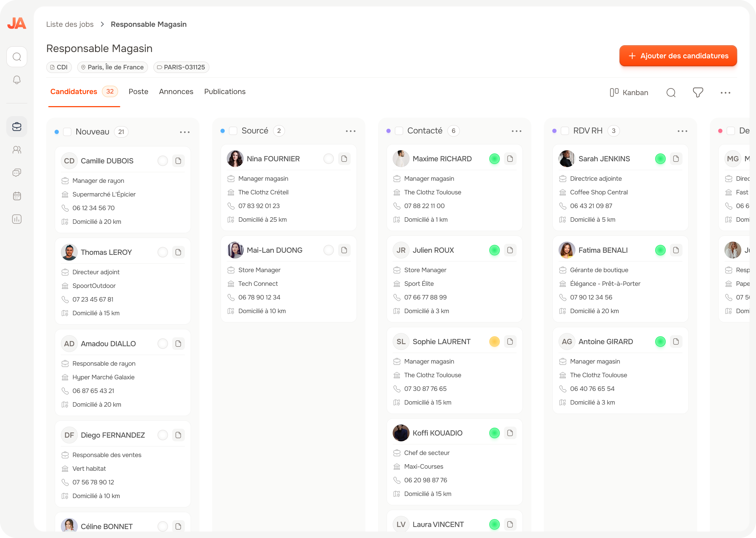This screenshot has height=538, width=756.
Task: Open Julien ROUX candidate name
Action: [433, 250]
